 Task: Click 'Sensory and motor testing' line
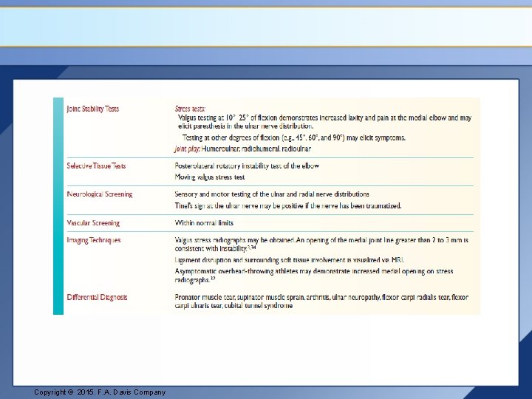coord(272,194)
